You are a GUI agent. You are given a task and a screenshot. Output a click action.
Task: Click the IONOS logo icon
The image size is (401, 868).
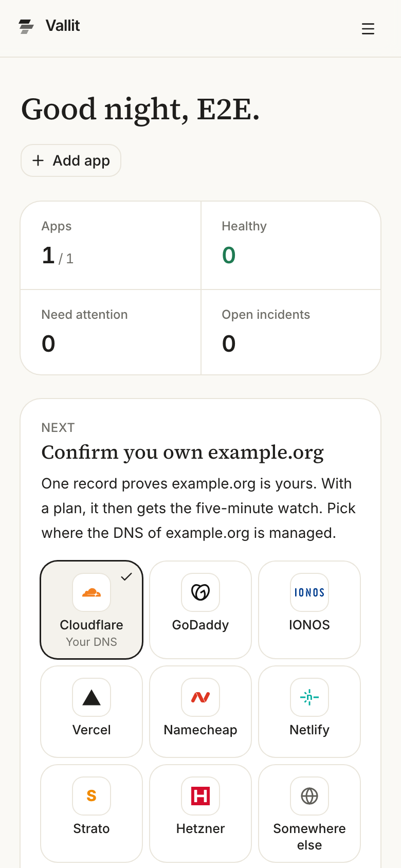click(309, 592)
